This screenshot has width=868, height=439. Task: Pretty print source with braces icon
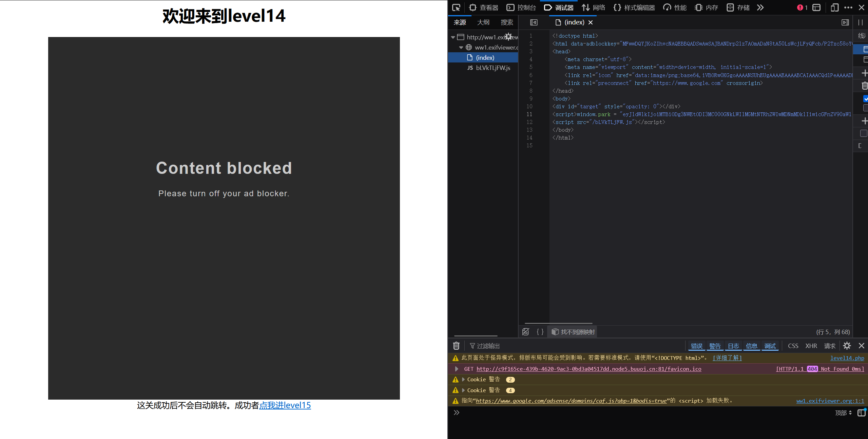540,332
